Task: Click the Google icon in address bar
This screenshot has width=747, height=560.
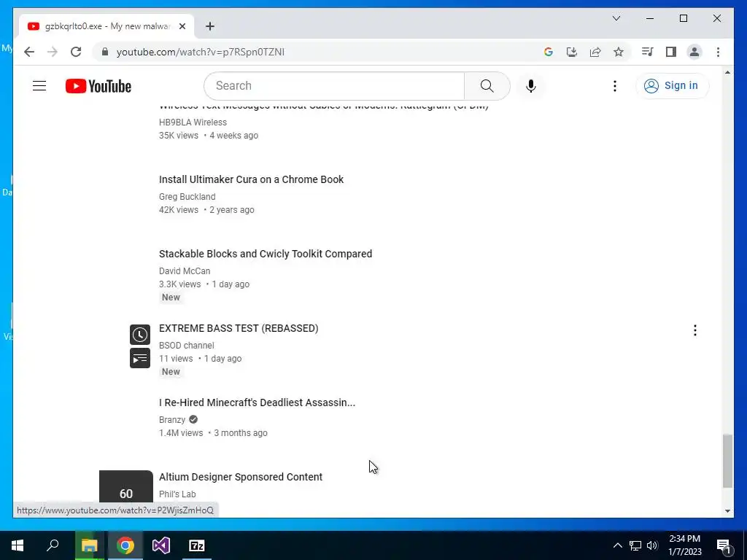Action: pos(549,52)
